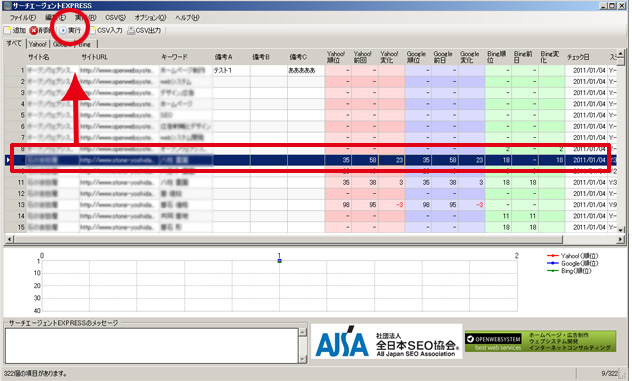Click check date 2011/01/04 in row 5

tap(586, 115)
